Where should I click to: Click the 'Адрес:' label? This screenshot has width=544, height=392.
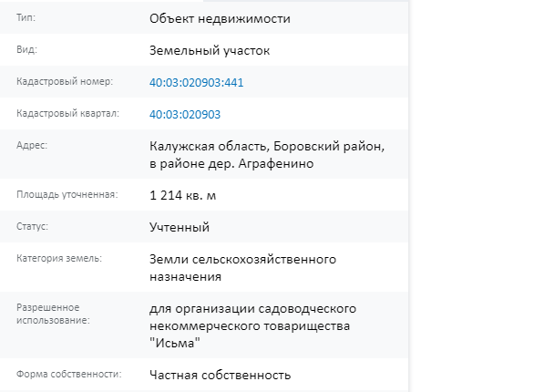tap(32, 145)
